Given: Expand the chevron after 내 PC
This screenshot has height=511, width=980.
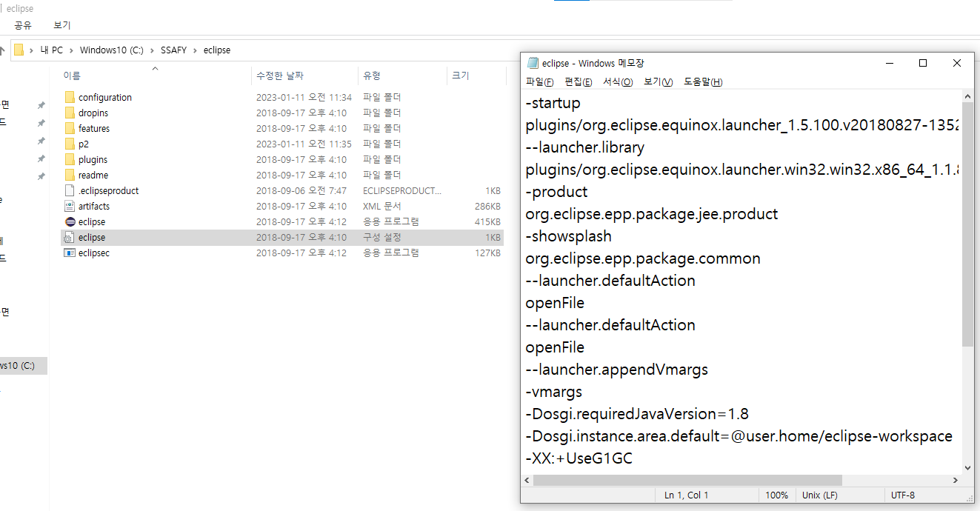Looking at the screenshot, I should coord(71,50).
